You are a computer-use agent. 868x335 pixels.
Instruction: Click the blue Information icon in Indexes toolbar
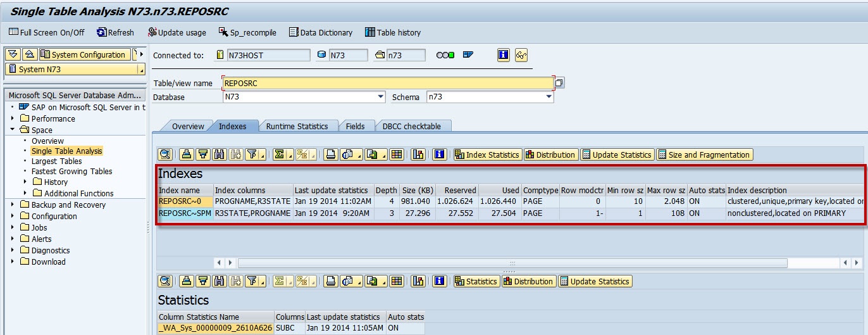[x=440, y=155]
